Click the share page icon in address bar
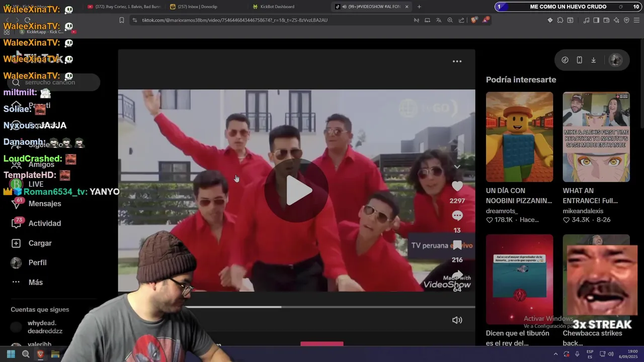 (x=461, y=20)
